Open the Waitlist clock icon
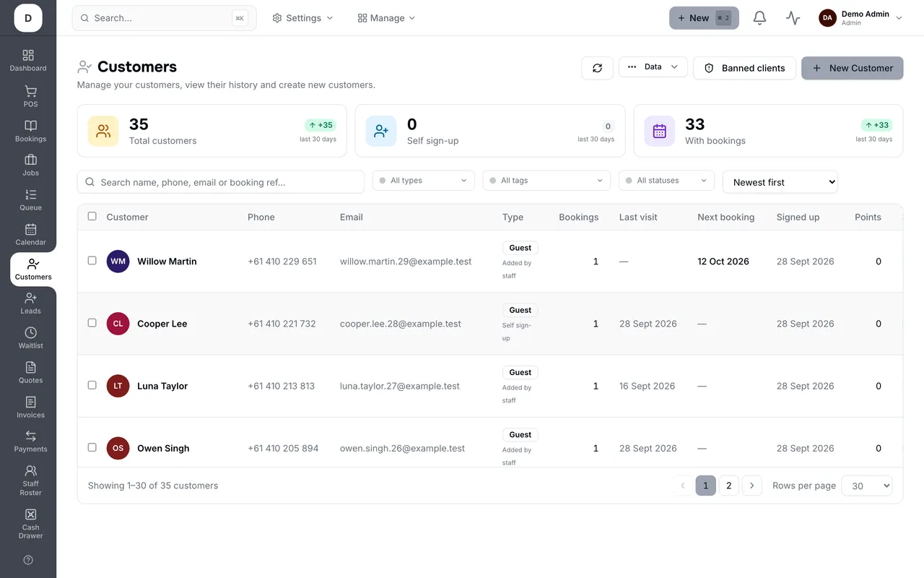 [x=30, y=332]
